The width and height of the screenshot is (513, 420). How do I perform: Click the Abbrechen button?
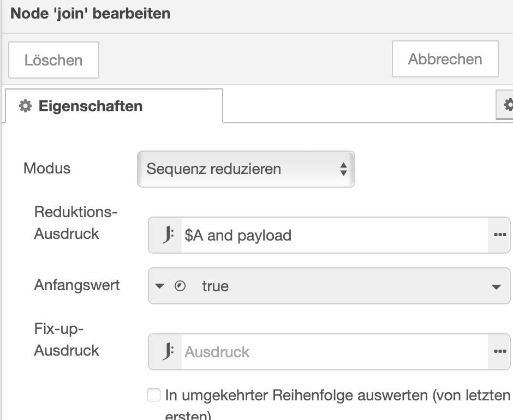pyautogui.click(x=445, y=59)
